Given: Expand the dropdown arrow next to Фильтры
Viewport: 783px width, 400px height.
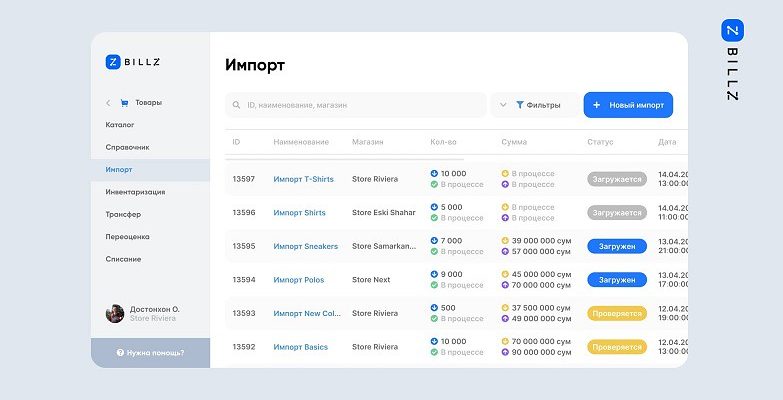Looking at the screenshot, I should (x=503, y=105).
